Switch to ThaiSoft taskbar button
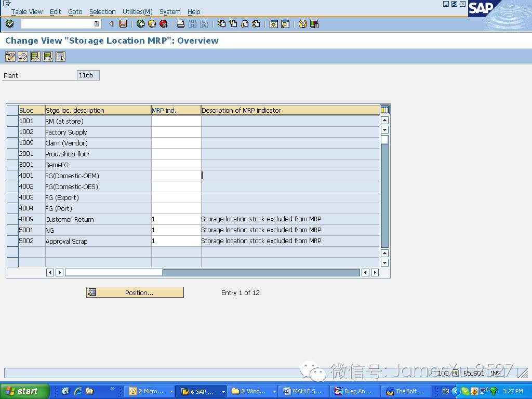Screen dimensions: 532x399 click(406, 391)
